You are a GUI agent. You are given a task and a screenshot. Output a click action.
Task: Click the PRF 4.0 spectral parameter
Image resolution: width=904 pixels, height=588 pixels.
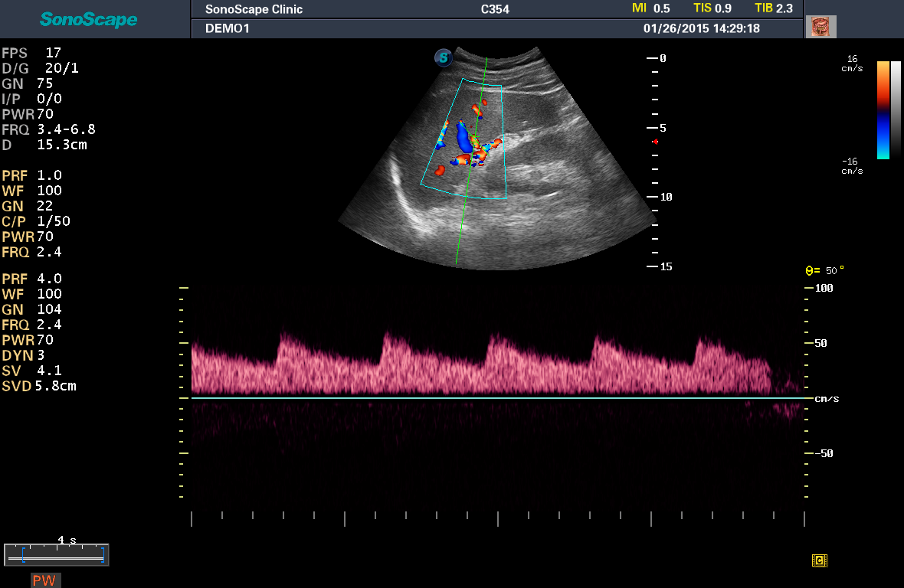point(31,279)
